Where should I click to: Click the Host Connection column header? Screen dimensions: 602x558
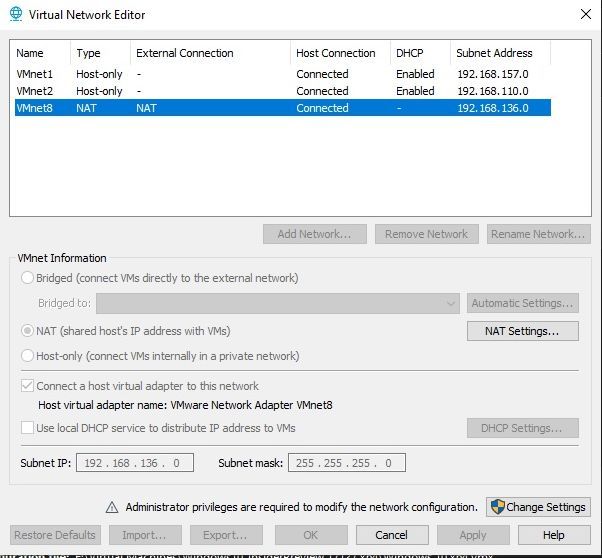pyautogui.click(x=341, y=53)
